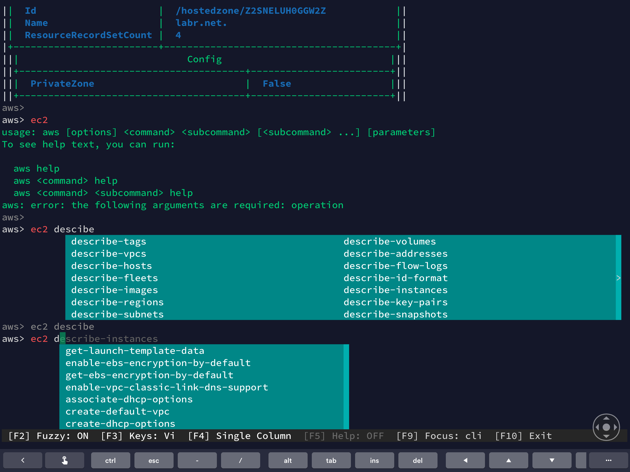Viewport: 630px width, 472px height.
Task: Click the ResourceRecordSetCount label
Action: [x=88, y=35]
